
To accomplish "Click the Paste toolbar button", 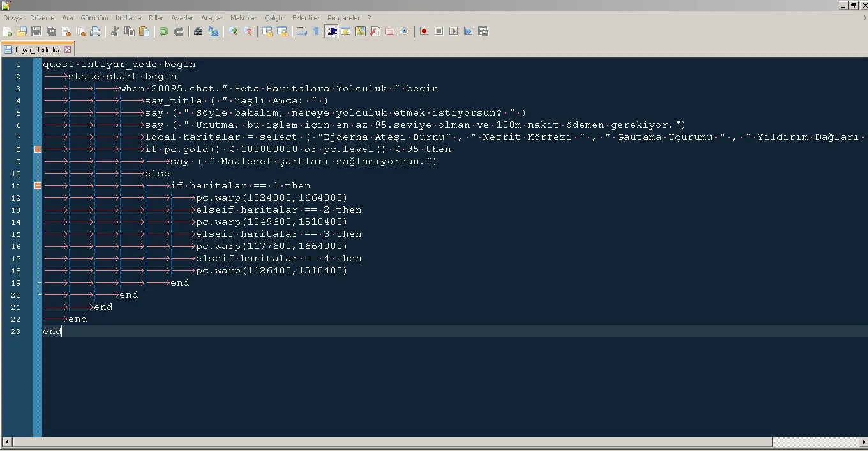I will (144, 31).
